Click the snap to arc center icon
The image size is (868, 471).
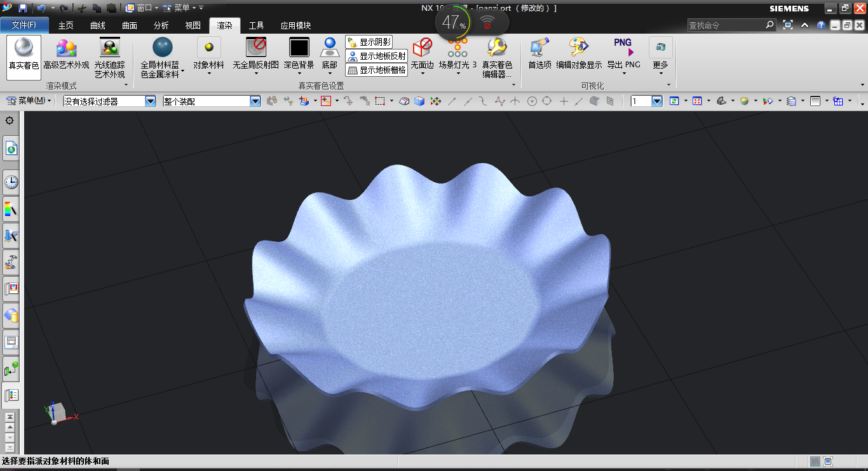pyautogui.click(x=532, y=101)
